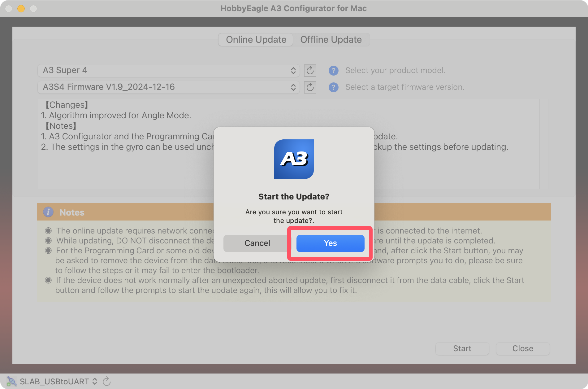Click refresh icon beside product model dropdown

pyautogui.click(x=310, y=70)
